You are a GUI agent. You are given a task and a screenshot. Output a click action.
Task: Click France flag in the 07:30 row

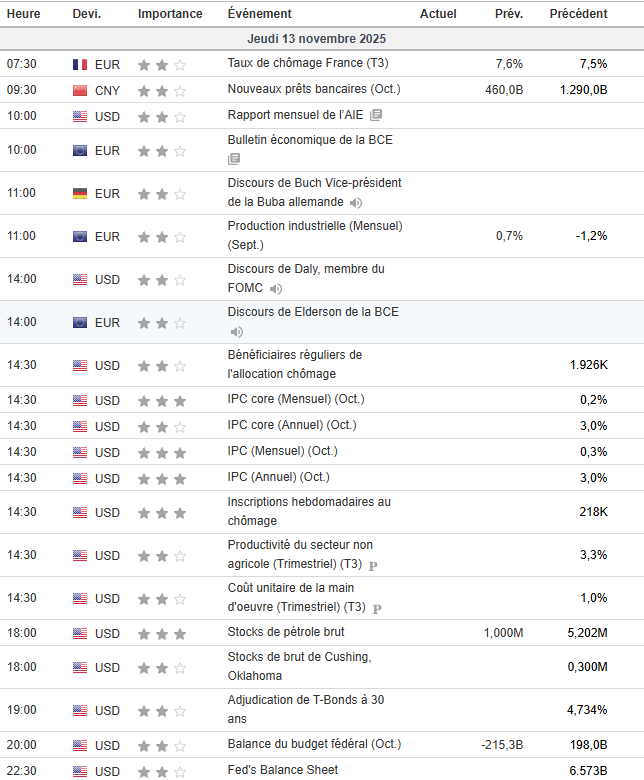pyautogui.click(x=80, y=65)
